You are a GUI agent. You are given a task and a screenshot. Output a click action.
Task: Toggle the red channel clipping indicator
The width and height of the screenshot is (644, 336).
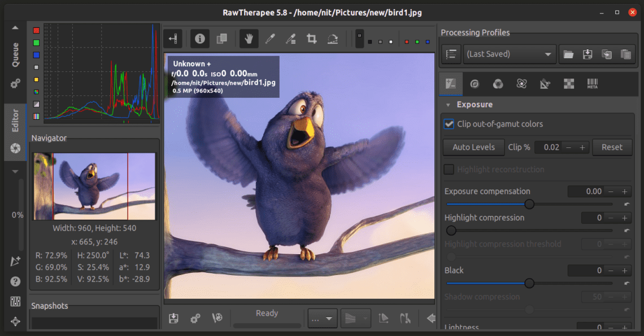pyautogui.click(x=406, y=41)
